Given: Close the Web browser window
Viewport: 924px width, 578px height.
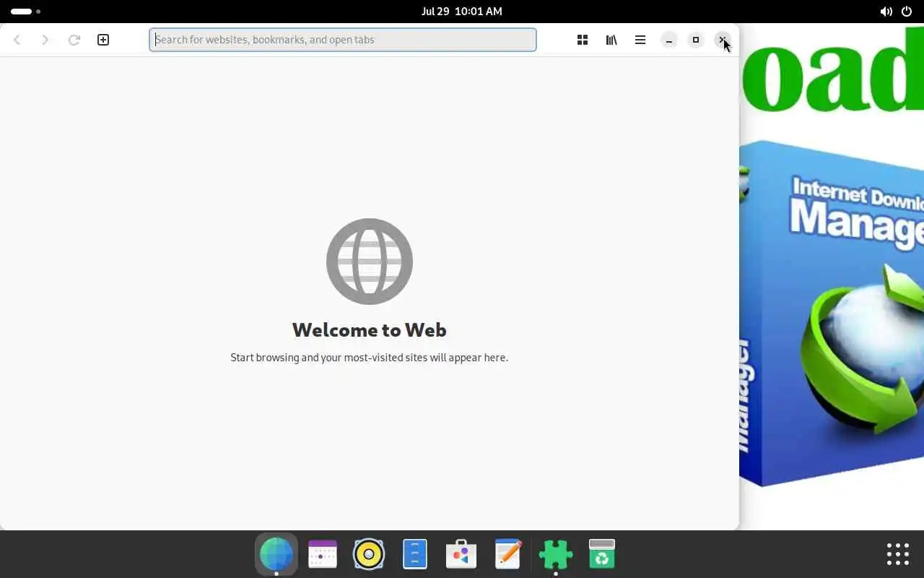Looking at the screenshot, I should [723, 40].
